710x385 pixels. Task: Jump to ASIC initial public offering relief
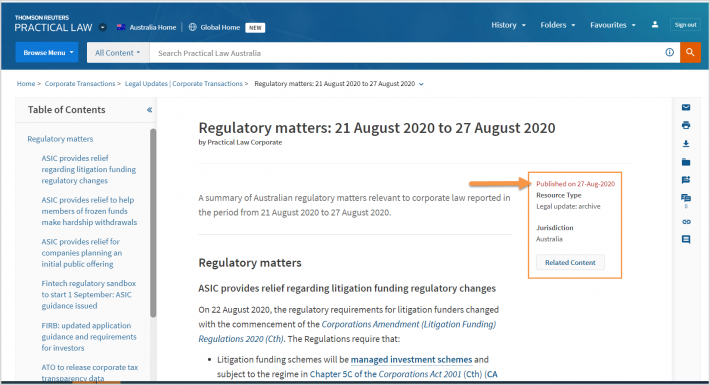click(82, 253)
